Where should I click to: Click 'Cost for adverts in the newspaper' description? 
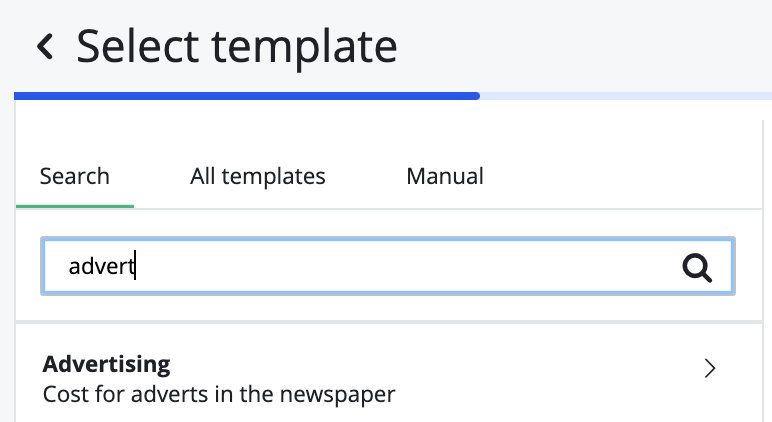click(x=219, y=394)
